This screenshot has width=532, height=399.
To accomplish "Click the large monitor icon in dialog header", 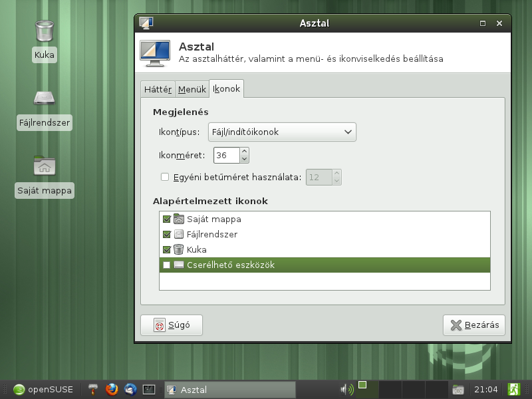I will coord(155,53).
